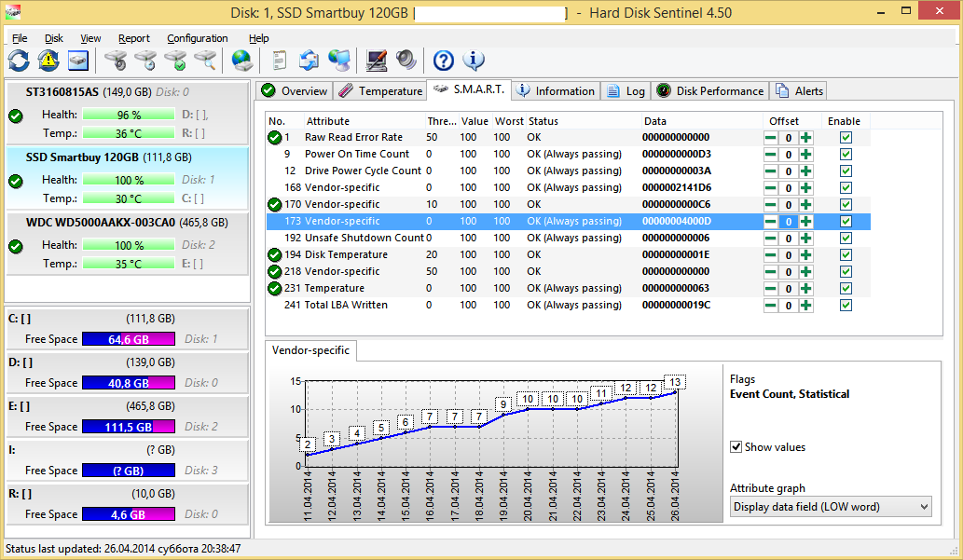This screenshot has width=963, height=560.
Task: Click the yellow warning alert toolbar icon
Action: (48, 61)
